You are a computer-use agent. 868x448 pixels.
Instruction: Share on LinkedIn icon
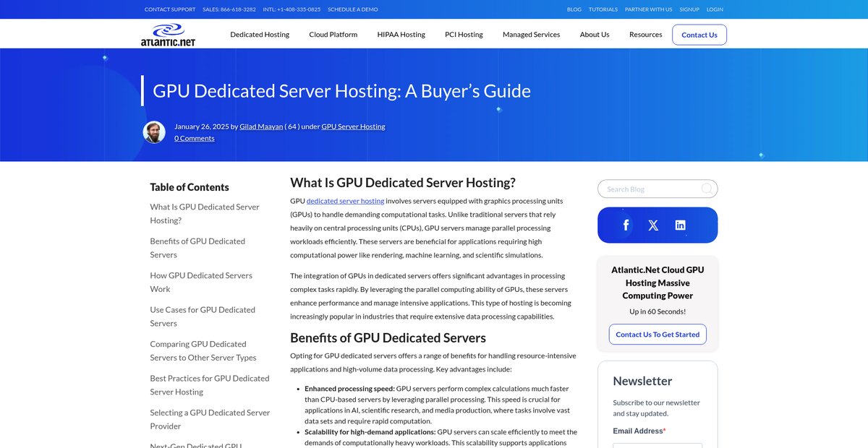point(680,225)
